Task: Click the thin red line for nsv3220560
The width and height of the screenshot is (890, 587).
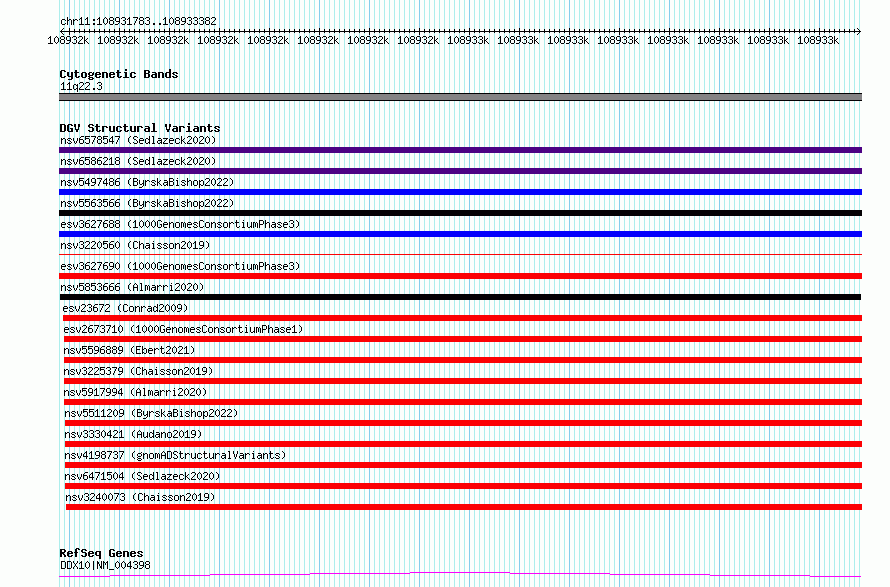Action: click(x=460, y=255)
